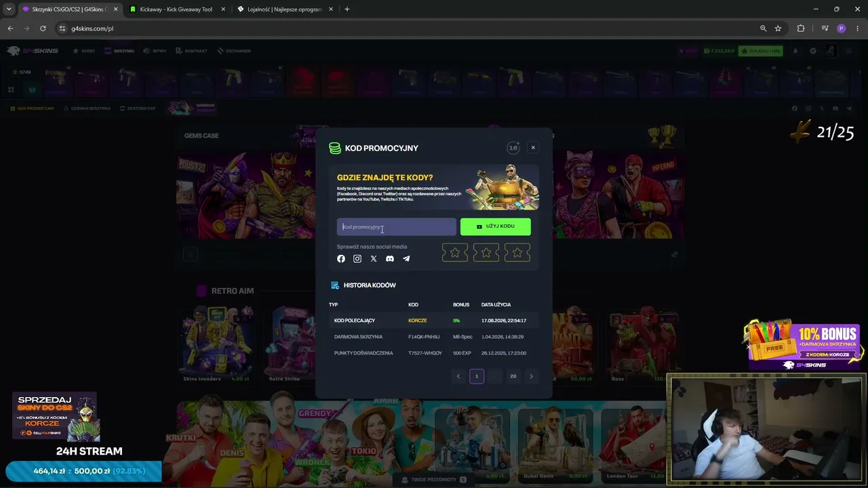Open the notifications bell in site header
The image size is (868, 488).
795,51
